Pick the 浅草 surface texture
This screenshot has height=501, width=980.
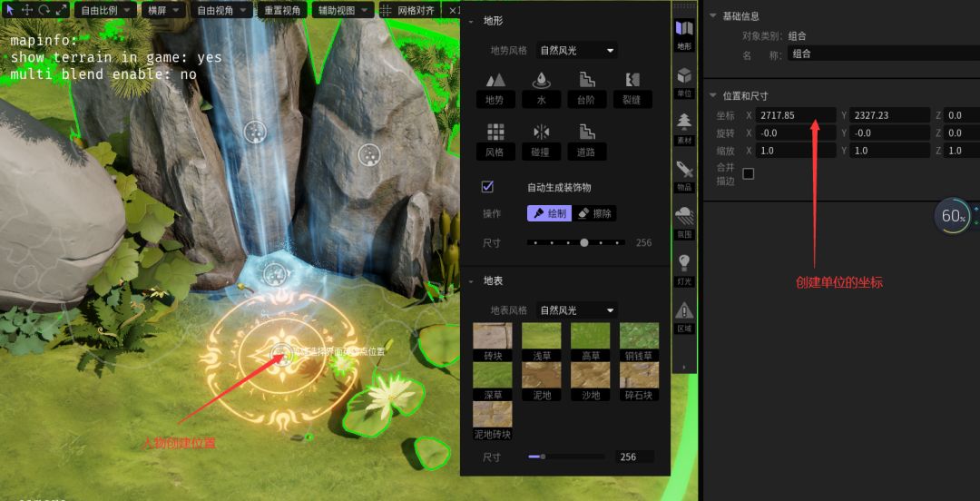(x=541, y=342)
